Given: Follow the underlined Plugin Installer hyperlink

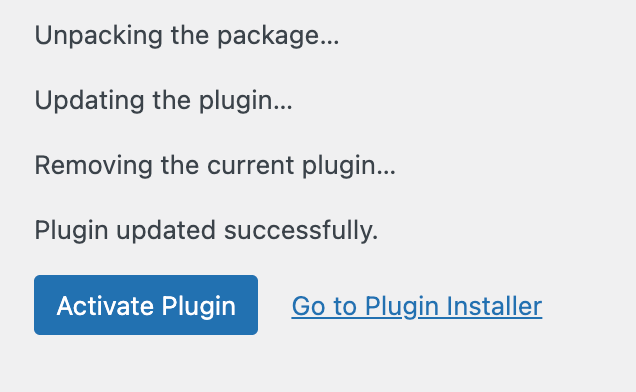Looking at the screenshot, I should pyautogui.click(x=417, y=306).
